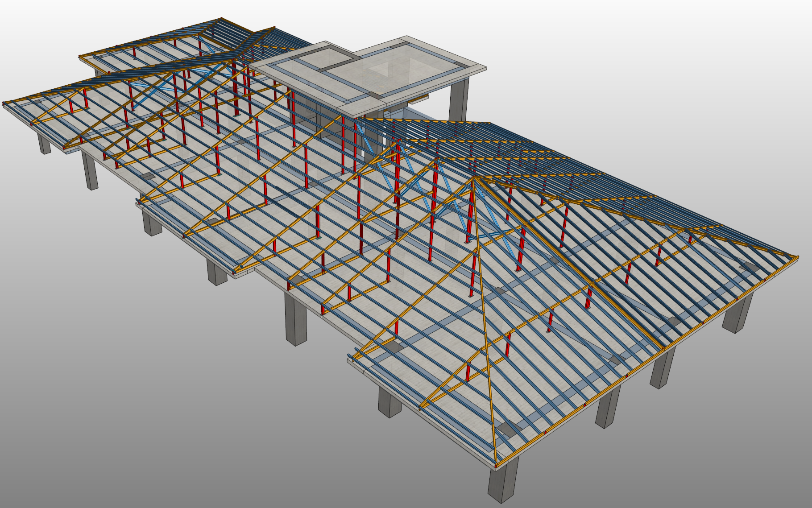The image size is (812, 508).
Task: Click the far-left corner of the left roof wing
Action: pyautogui.click(x=4, y=103)
